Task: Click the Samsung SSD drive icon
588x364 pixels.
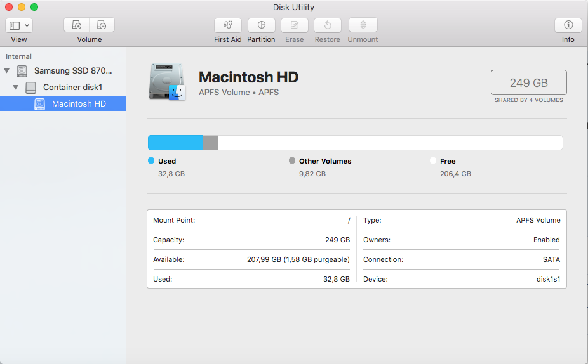Action: (x=22, y=71)
